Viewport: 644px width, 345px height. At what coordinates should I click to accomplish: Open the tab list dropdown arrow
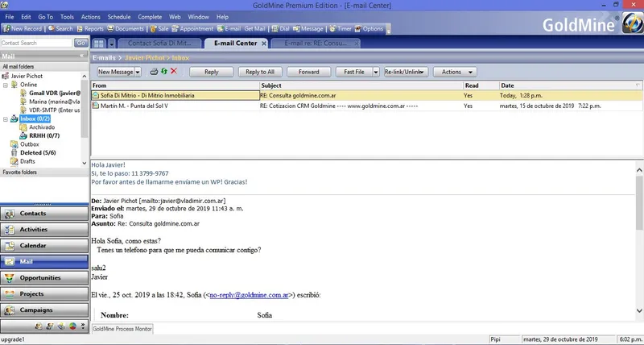point(111,44)
